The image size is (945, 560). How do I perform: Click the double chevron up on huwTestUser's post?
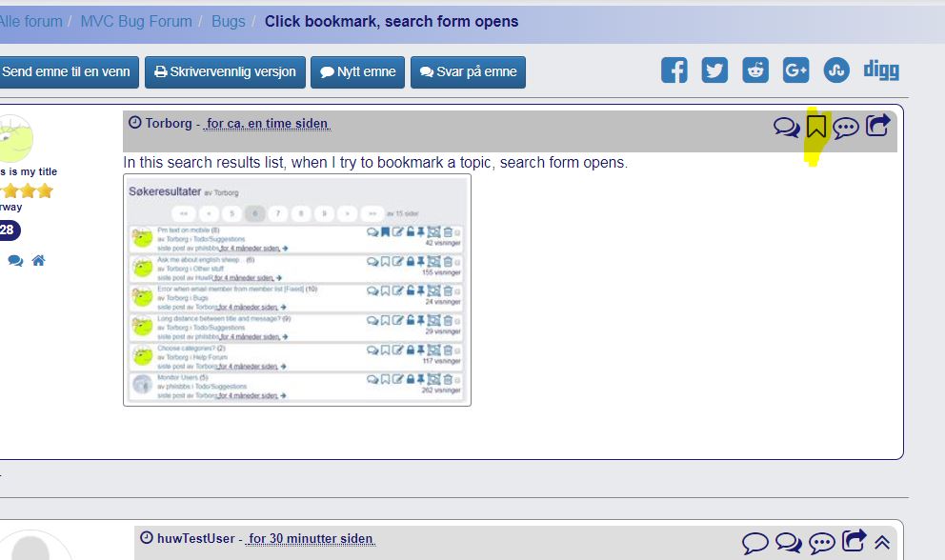[882, 543]
